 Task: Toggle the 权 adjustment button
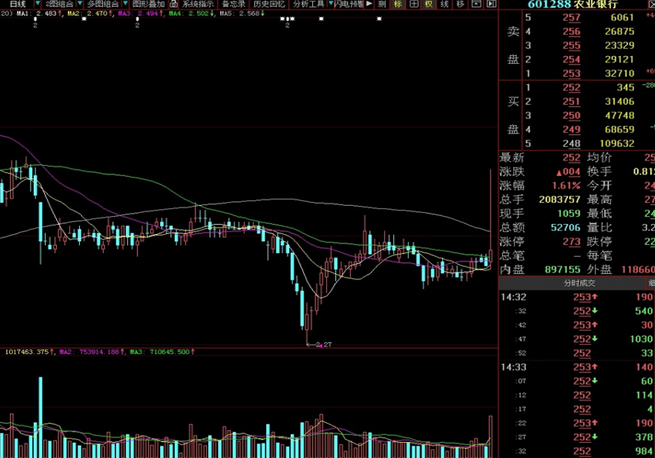(428, 4)
